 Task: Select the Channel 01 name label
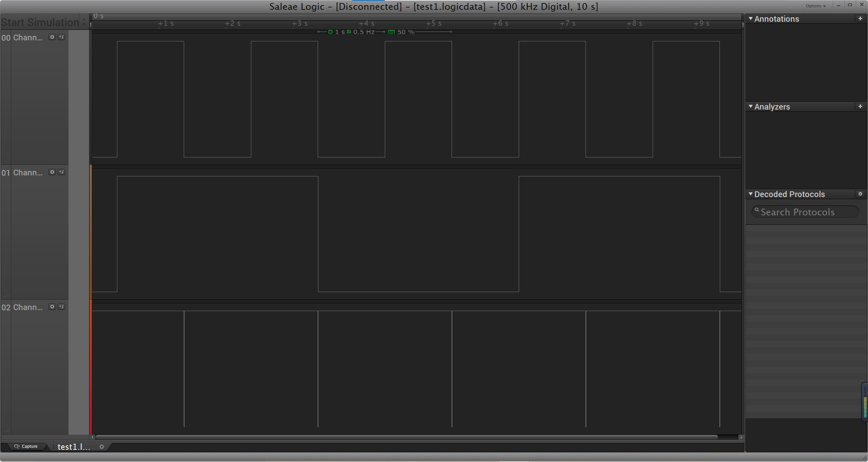pyautogui.click(x=28, y=173)
